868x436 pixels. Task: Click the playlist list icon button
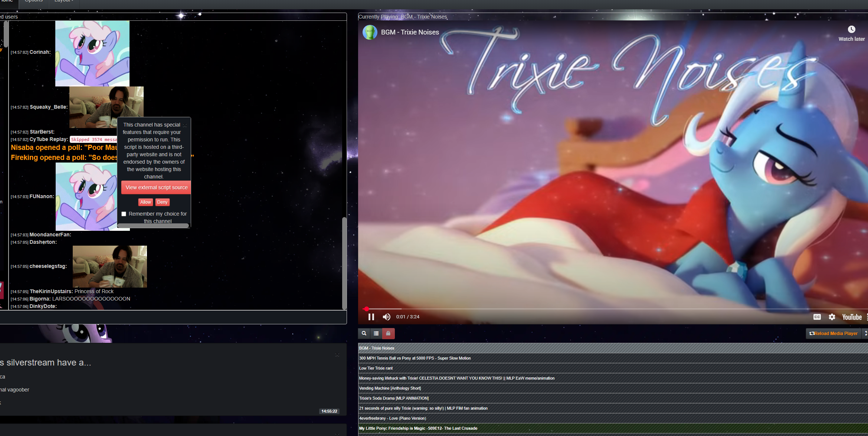click(x=376, y=333)
